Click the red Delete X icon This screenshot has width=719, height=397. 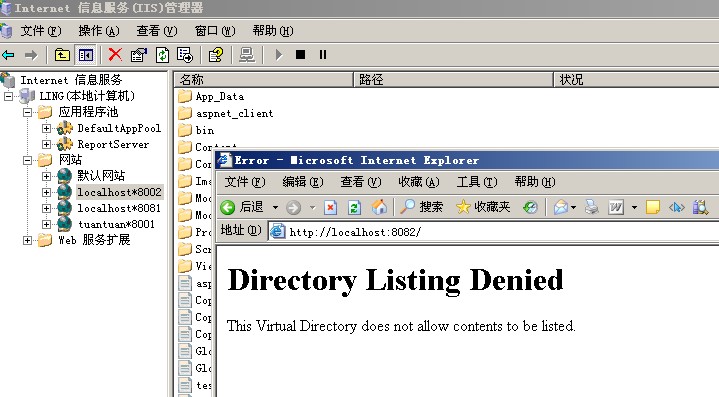(x=115, y=55)
